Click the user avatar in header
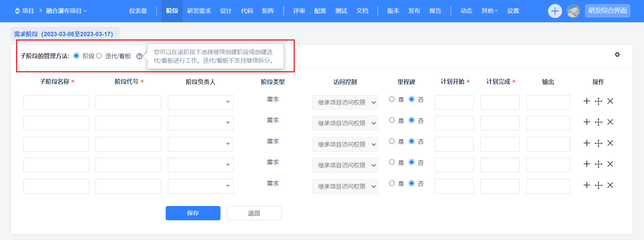 tap(573, 11)
